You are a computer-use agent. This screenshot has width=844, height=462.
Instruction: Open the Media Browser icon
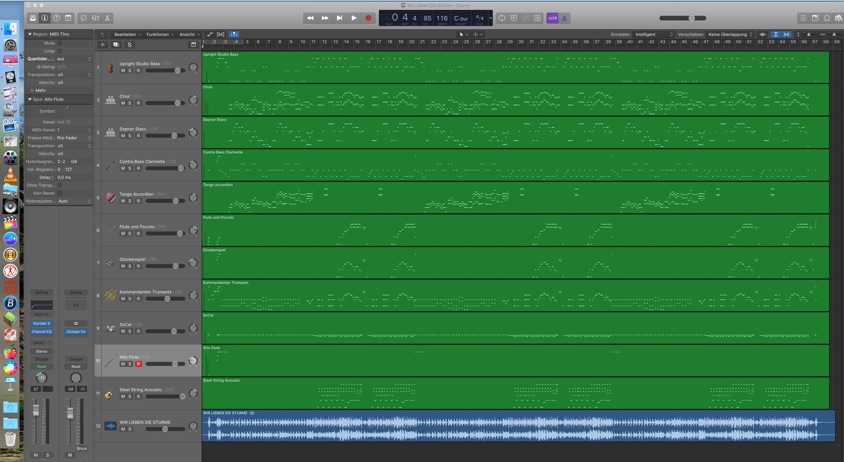click(x=839, y=18)
